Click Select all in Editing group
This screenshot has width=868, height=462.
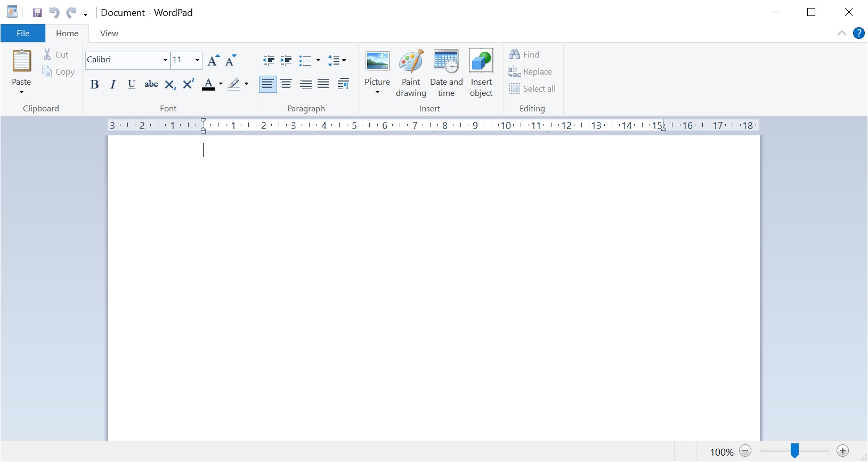[x=533, y=88]
